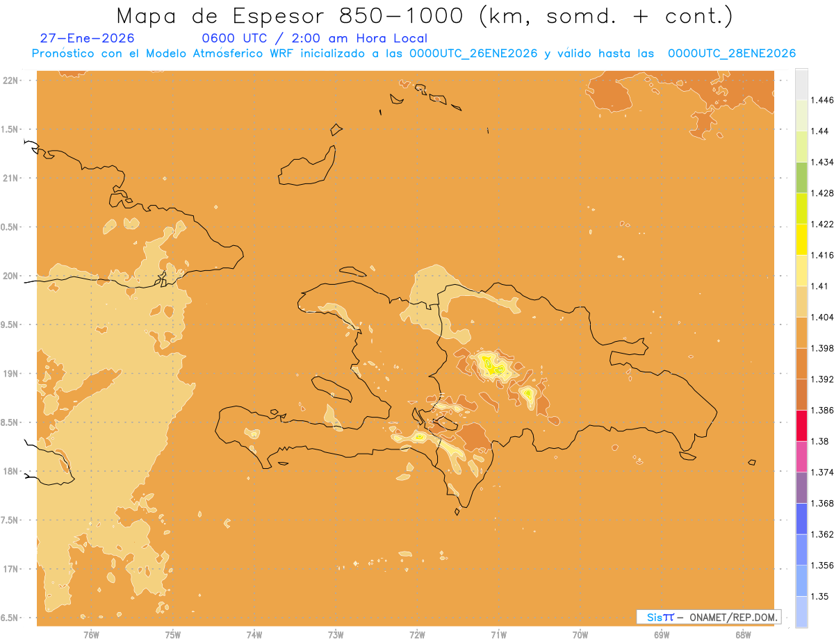This screenshot has width=834, height=644.
Task: Click the '76W' longitude label
Action: pyautogui.click(x=91, y=635)
